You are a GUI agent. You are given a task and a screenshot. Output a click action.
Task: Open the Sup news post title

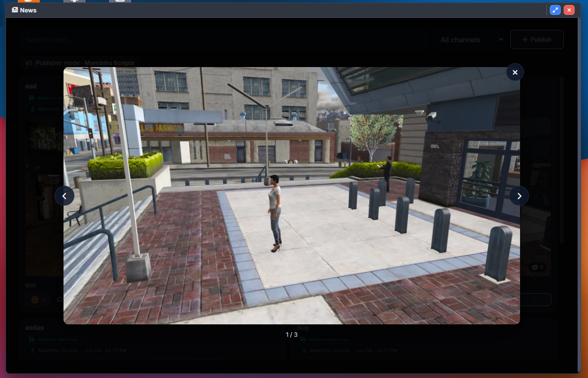pos(303,328)
